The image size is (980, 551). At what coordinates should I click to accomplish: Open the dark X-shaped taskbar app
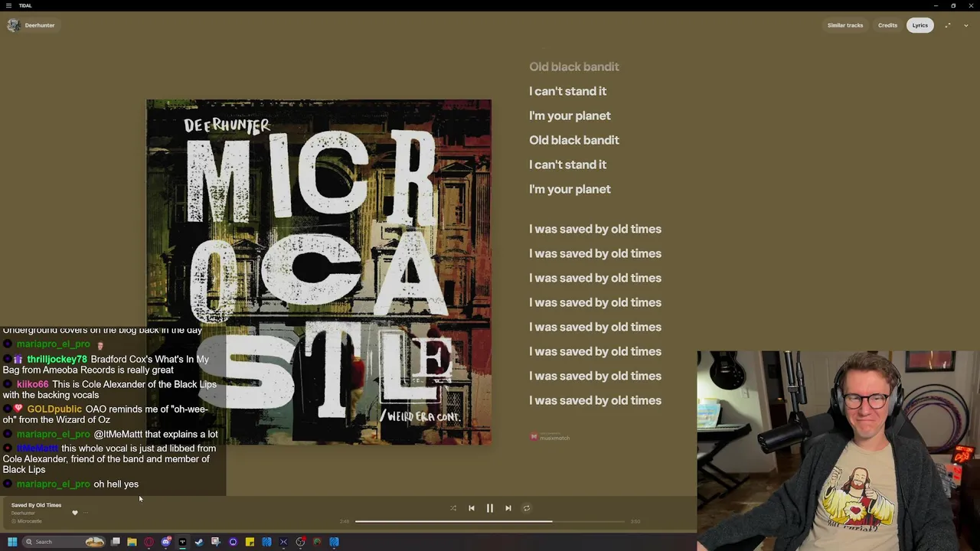coord(283,542)
